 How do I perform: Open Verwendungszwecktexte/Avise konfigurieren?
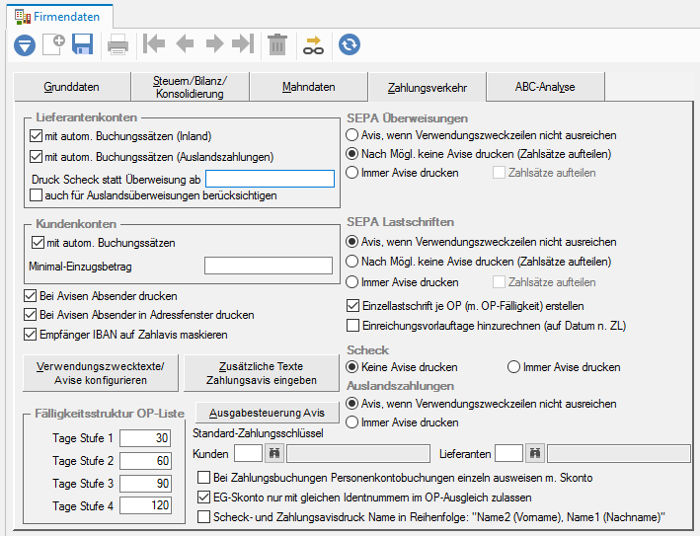pyautogui.click(x=100, y=373)
